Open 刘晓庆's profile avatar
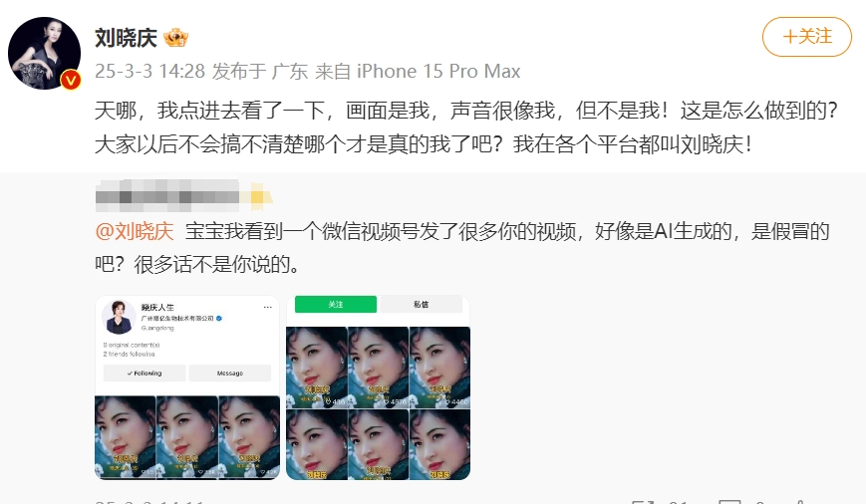Image resolution: width=866 pixels, height=504 pixels. click(44, 53)
